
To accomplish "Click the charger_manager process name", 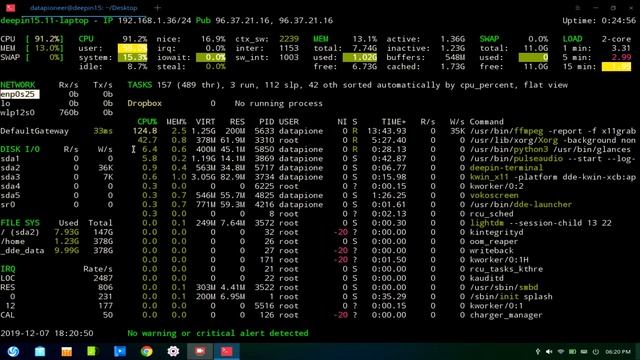I will [x=506, y=315].
